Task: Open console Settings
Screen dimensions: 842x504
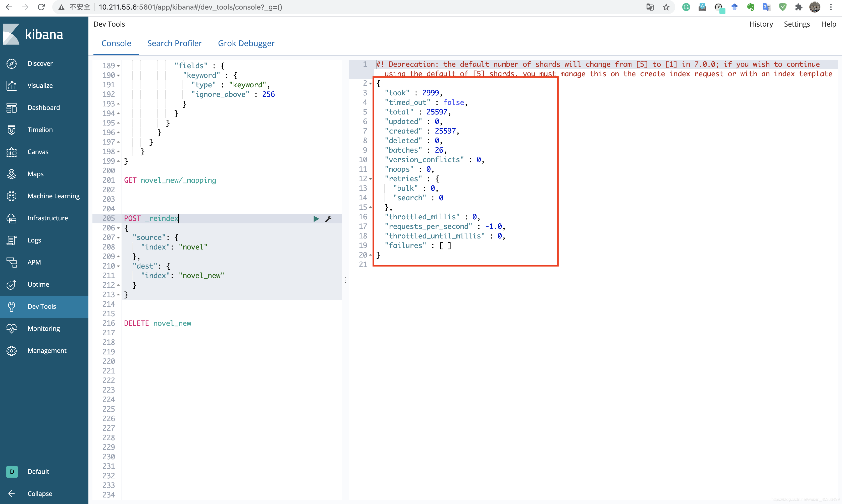Action: [x=797, y=24]
